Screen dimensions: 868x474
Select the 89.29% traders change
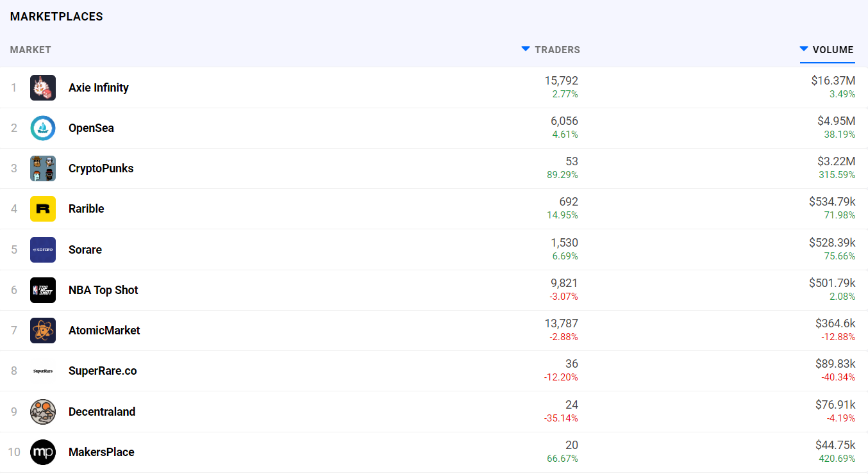(x=562, y=175)
